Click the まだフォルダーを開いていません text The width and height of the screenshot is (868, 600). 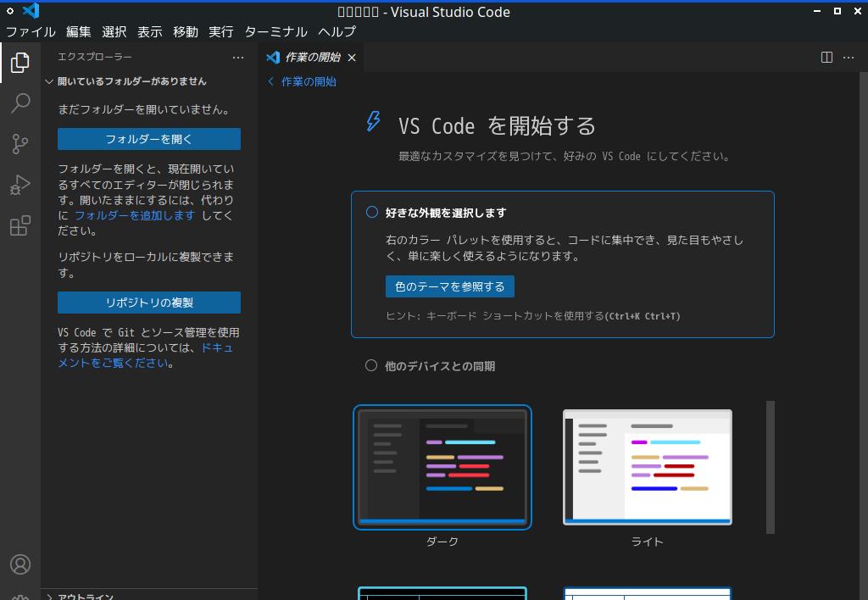click(144, 109)
